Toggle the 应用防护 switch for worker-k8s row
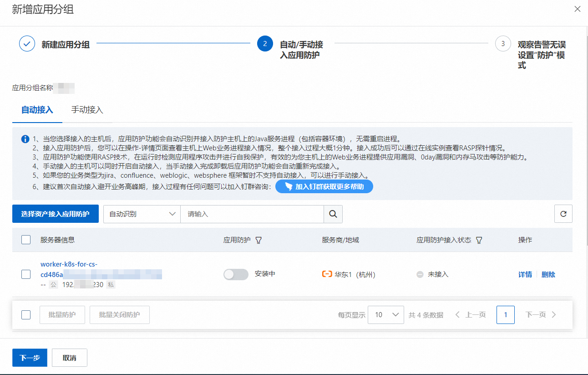588x375 pixels. click(236, 274)
